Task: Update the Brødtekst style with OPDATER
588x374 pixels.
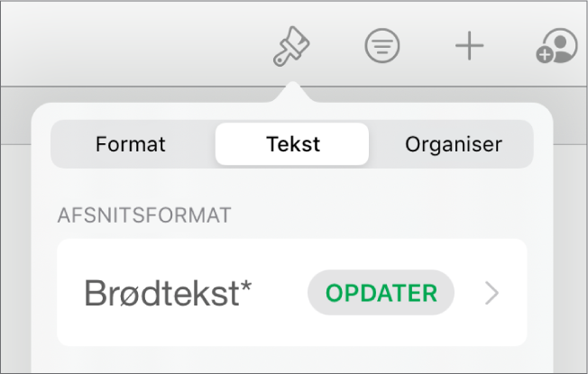Action: pos(381,293)
